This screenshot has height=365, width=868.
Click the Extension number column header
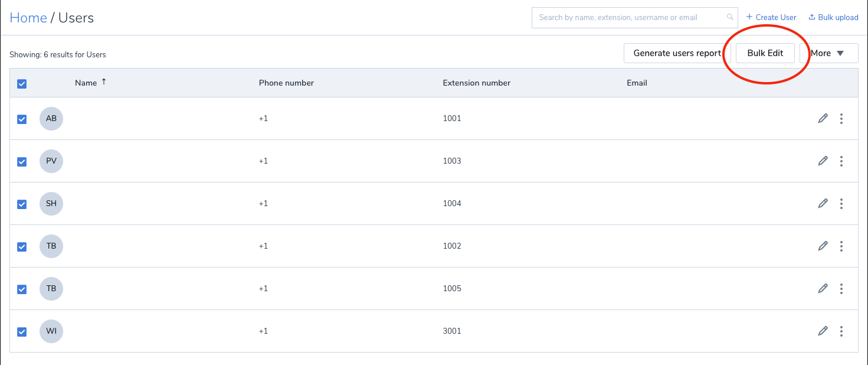[x=477, y=83]
